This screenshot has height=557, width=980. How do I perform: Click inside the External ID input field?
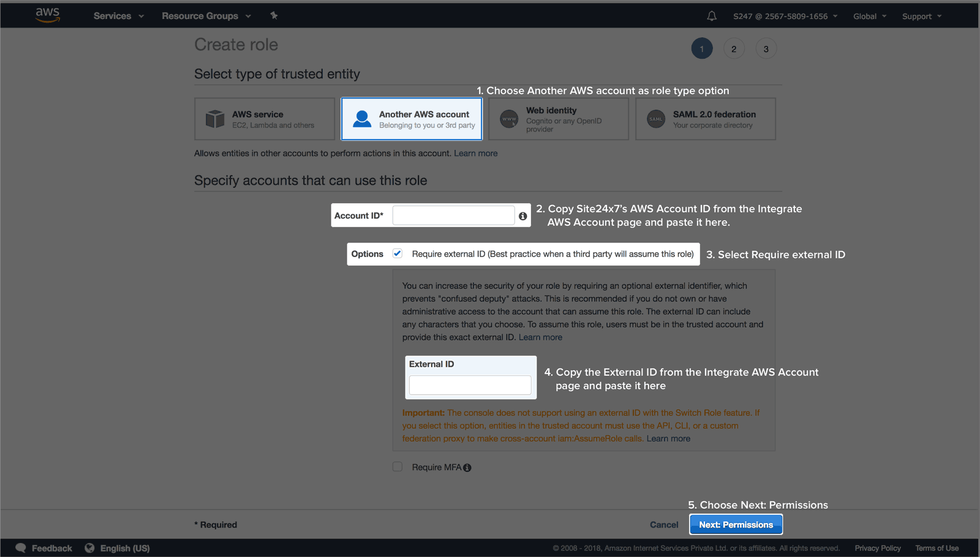tap(469, 384)
